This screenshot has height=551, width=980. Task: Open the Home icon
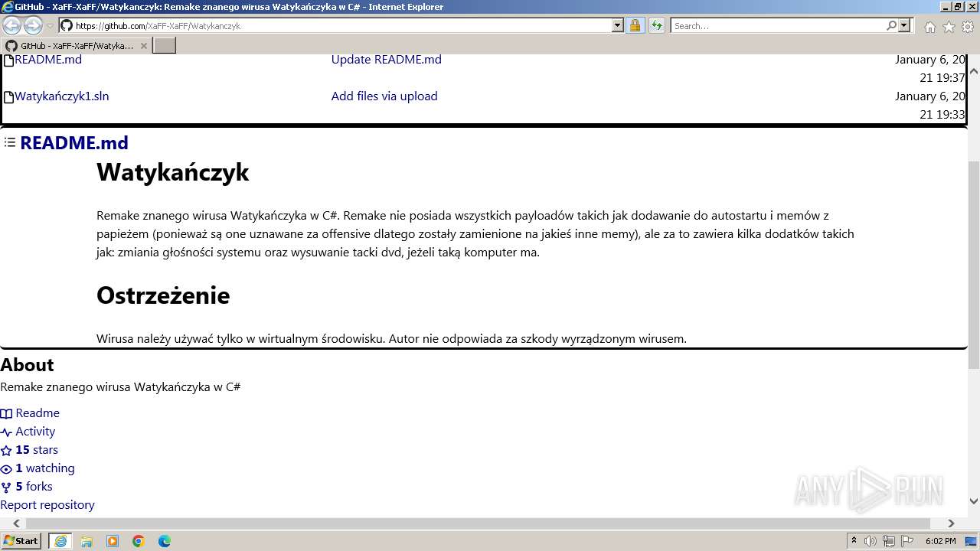[x=929, y=27]
